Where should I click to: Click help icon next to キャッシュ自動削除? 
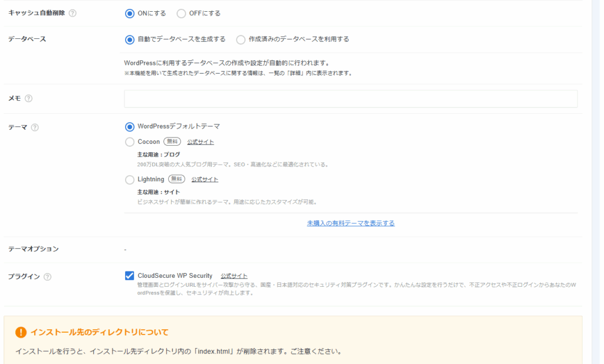[73, 13]
